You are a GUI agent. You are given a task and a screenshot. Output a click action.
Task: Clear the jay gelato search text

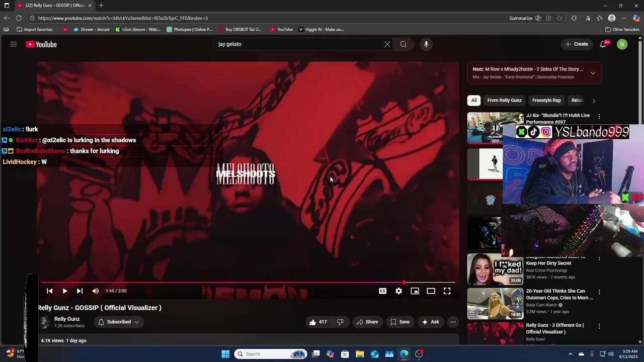coord(387,44)
